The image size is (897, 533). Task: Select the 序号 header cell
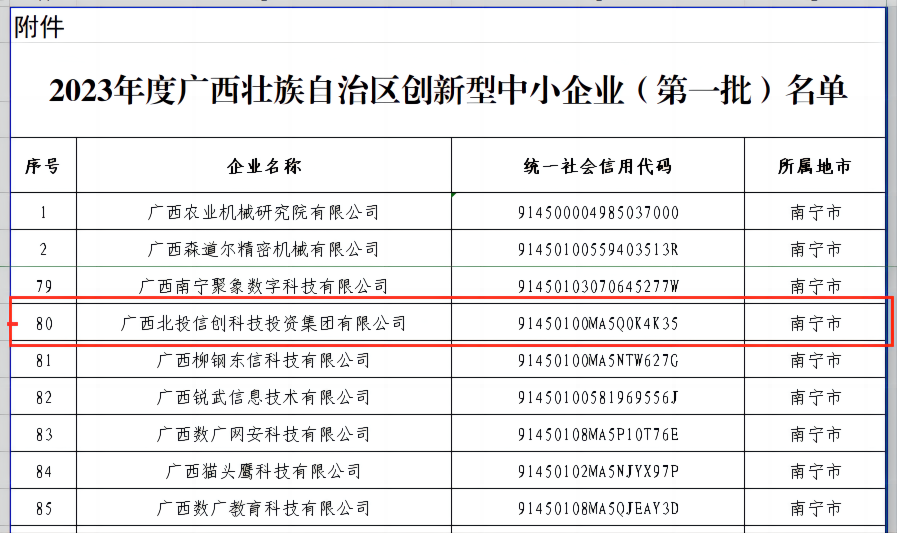coord(43,165)
